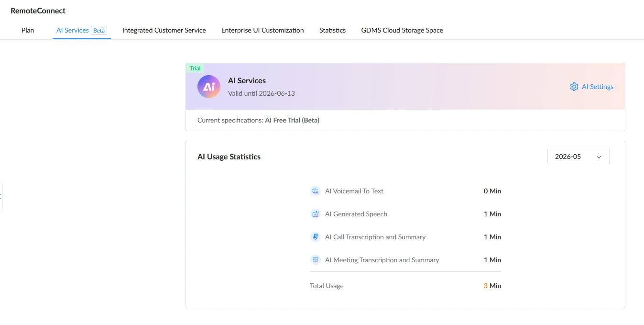Click the '0 Min' voicemail value
Image resolution: width=644 pixels, height=325 pixels.
tap(492, 191)
